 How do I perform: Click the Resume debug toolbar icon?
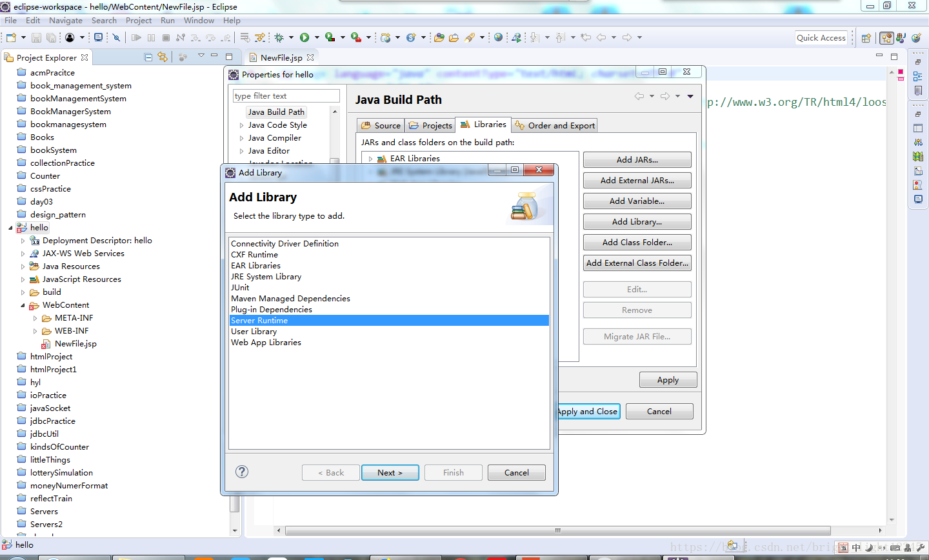coord(136,37)
